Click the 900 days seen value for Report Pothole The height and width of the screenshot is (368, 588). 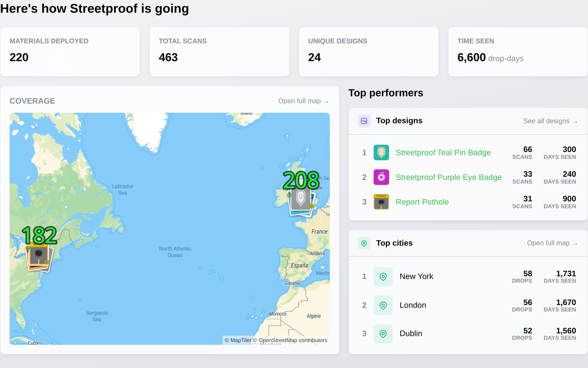[x=569, y=199]
